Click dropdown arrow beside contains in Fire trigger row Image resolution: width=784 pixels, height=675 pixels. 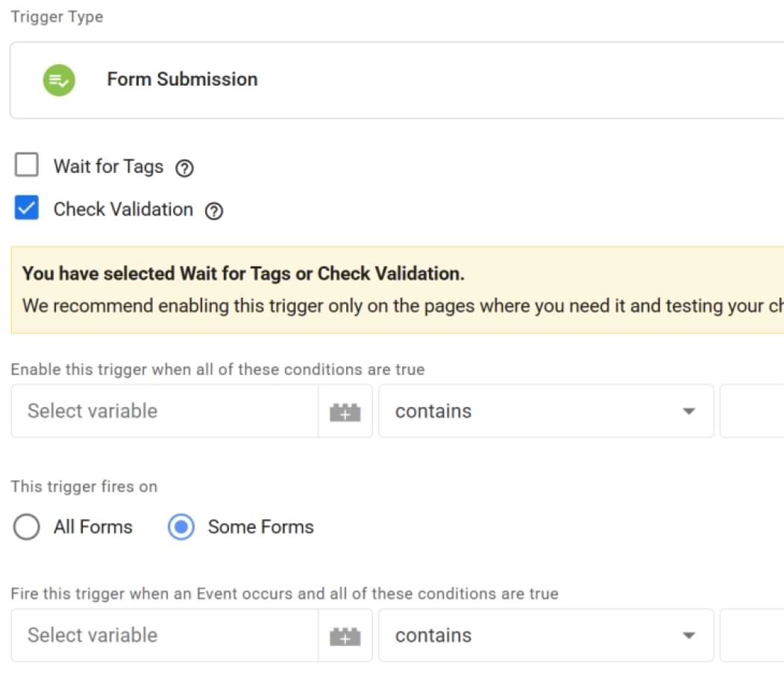tap(689, 636)
